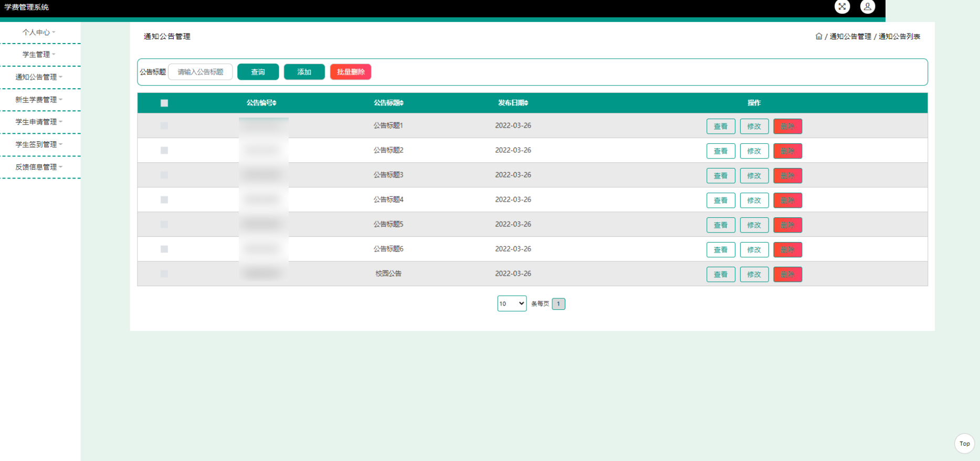Image resolution: width=980 pixels, height=461 pixels.
Task: Expand the 个人中心 sidebar menu
Action: point(40,32)
